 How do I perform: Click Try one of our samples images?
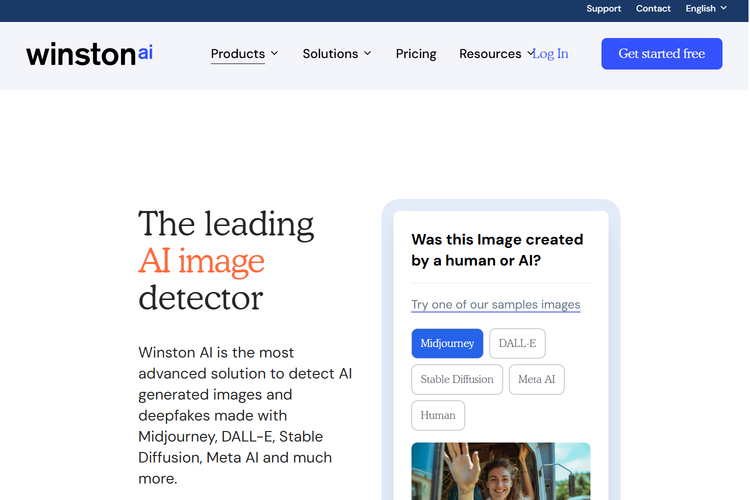(x=496, y=305)
